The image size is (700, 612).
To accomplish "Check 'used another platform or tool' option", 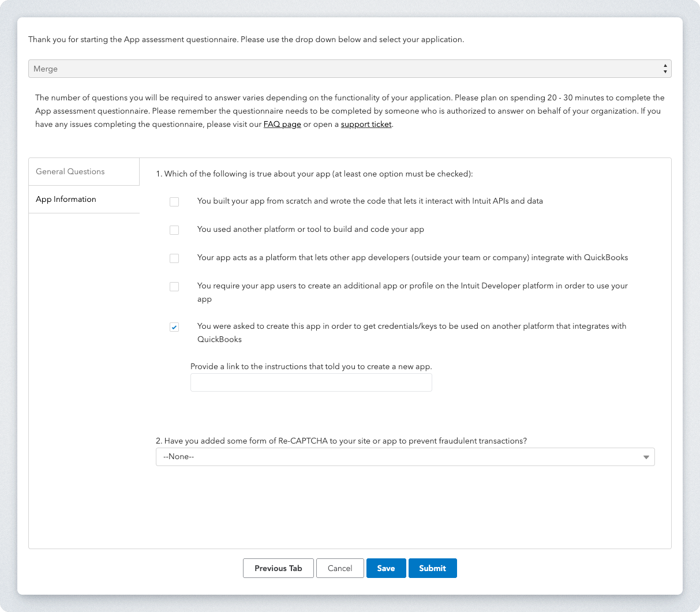I will [x=174, y=230].
